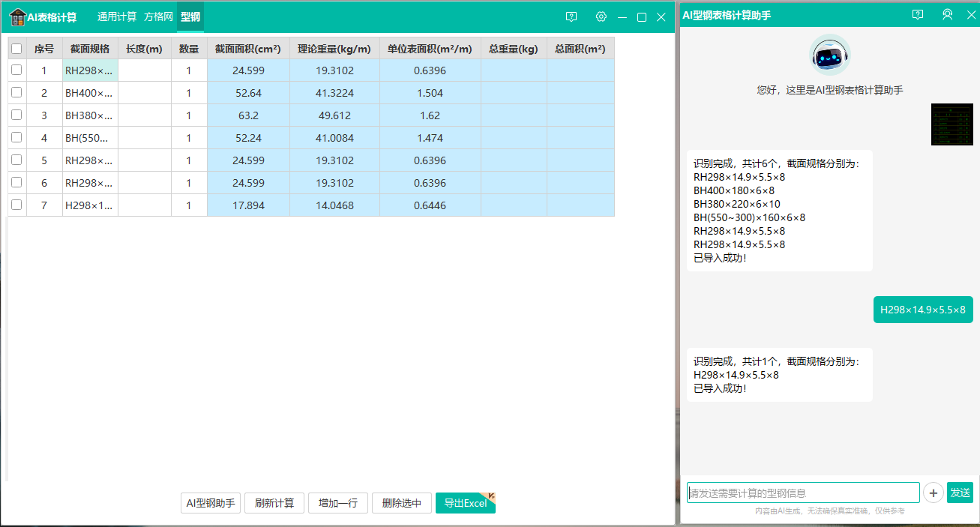Toggle the select-all checkbox in table header
The width and height of the screenshot is (980, 527).
[x=16, y=49]
